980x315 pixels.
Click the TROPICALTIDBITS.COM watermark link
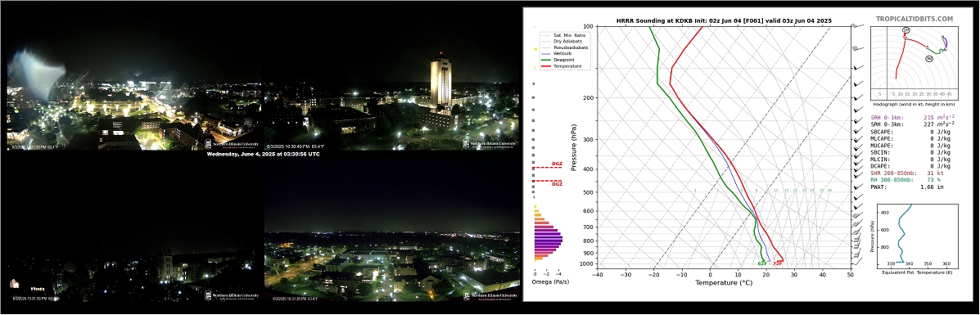915,20
